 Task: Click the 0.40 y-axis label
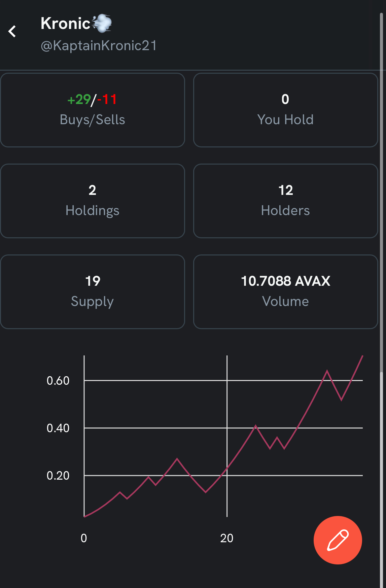coord(58,428)
